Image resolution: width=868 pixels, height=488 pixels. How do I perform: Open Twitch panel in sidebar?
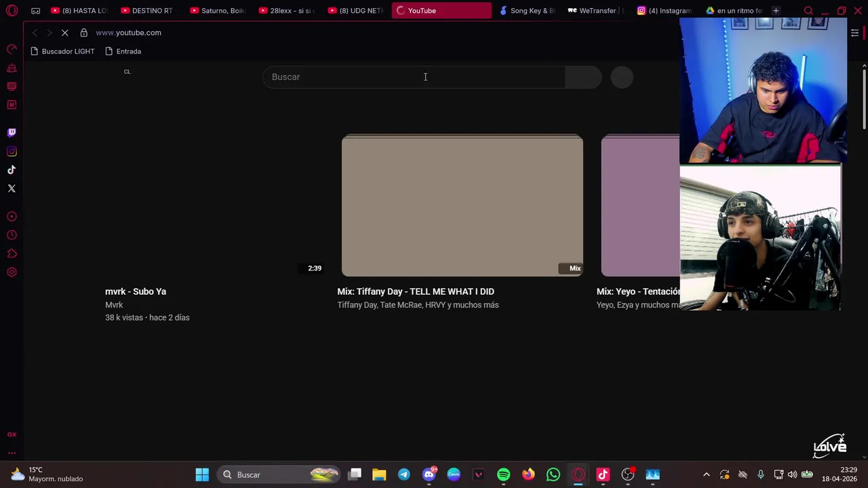[x=12, y=133]
